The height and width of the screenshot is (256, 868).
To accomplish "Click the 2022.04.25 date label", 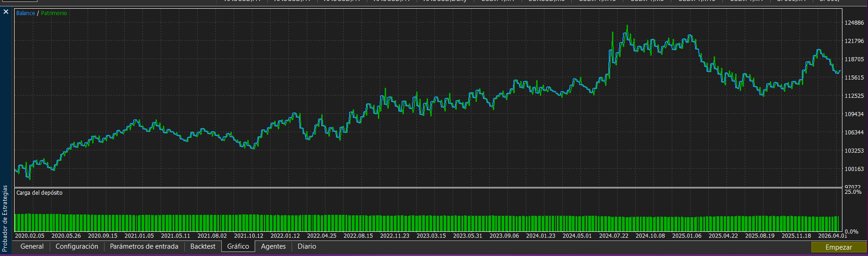I will coord(322,236).
